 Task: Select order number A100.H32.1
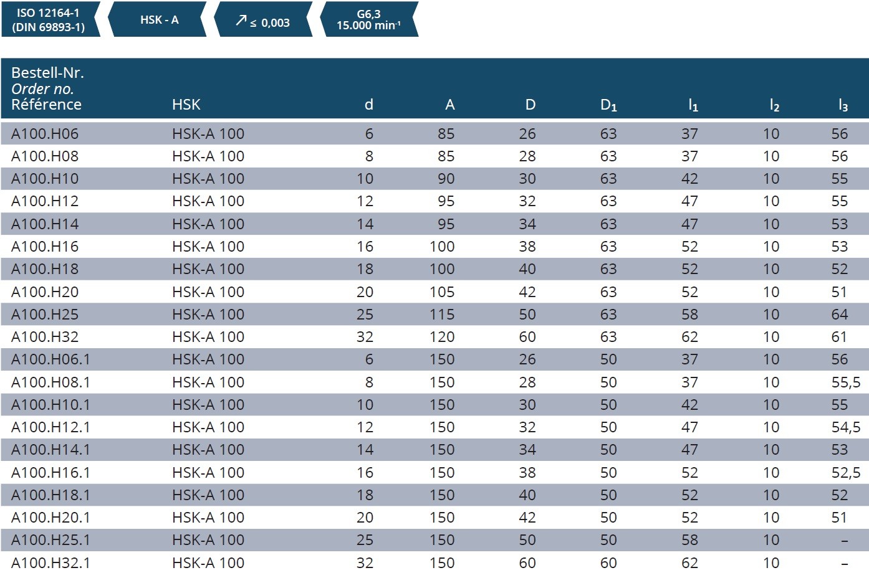point(50,563)
